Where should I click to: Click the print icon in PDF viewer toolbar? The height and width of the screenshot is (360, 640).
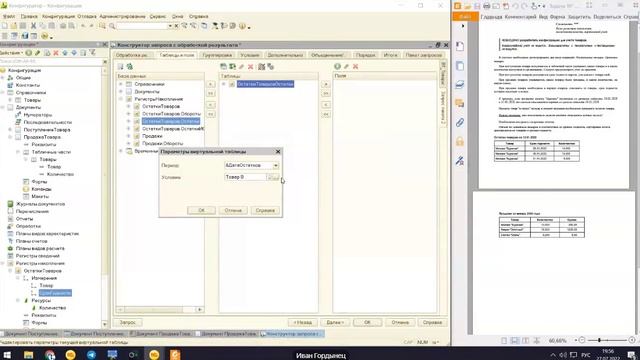point(487,6)
